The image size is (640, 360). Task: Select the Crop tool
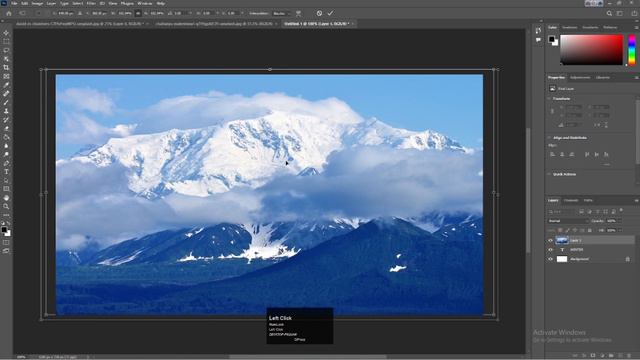click(x=6, y=67)
